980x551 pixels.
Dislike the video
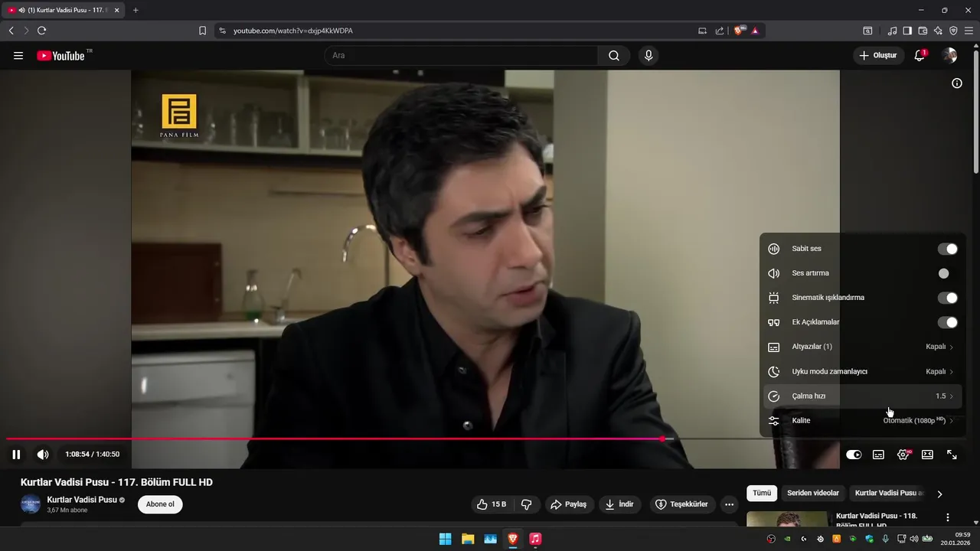pyautogui.click(x=527, y=504)
